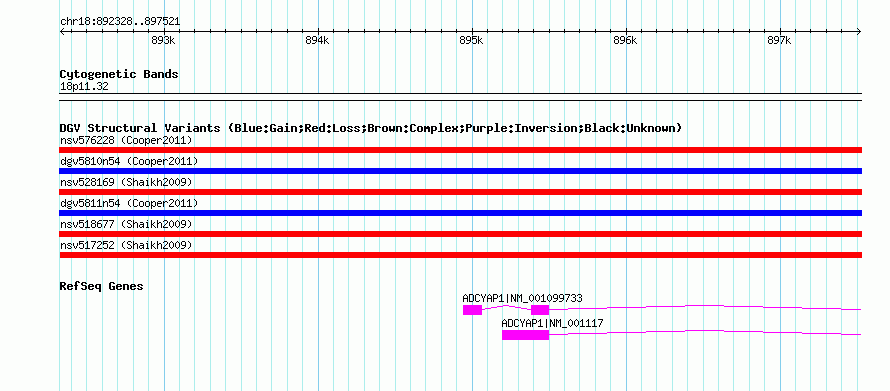The image size is (890, 391).
Task: Select the RefSeq Genes track title
Action: pos(102,287)
